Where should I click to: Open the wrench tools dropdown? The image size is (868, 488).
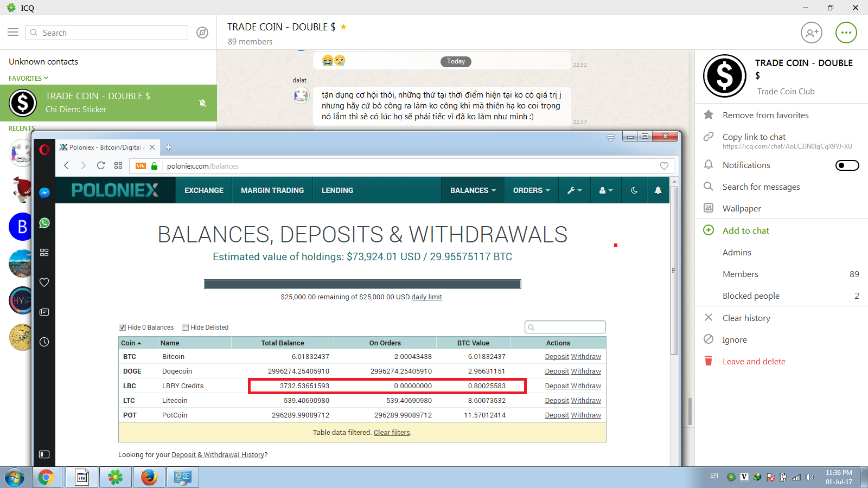(x=575, y=190)
